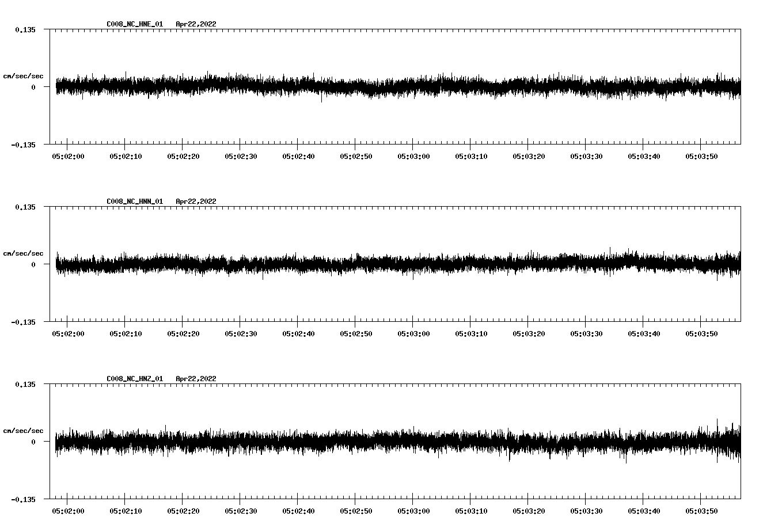Select the Apr22,2022 date beside the HNE title
Viewport: 782px width, 532px height.
pyautogui.click(x=196, y=24)
